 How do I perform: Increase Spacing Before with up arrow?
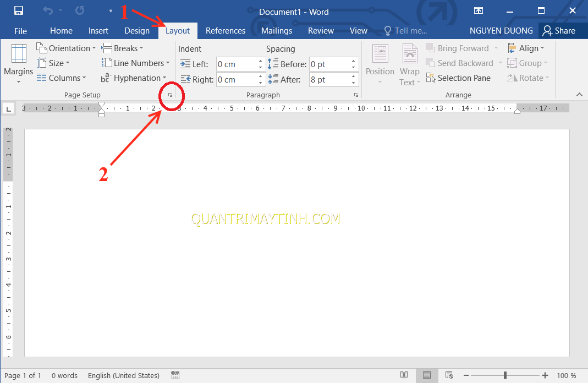(354, 61)
